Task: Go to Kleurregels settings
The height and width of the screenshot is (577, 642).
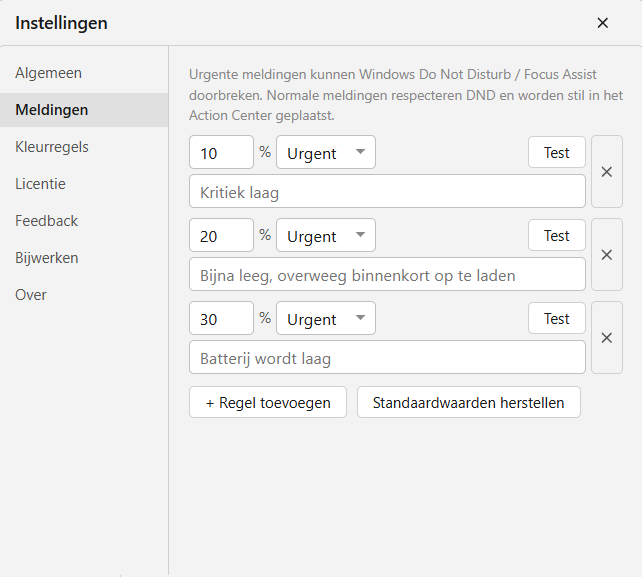Action: click(x=84, y=147)
